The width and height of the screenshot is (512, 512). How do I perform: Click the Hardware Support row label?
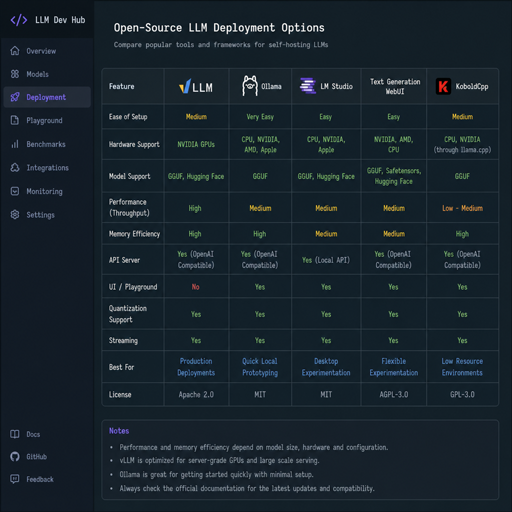(x=134, y=144)
